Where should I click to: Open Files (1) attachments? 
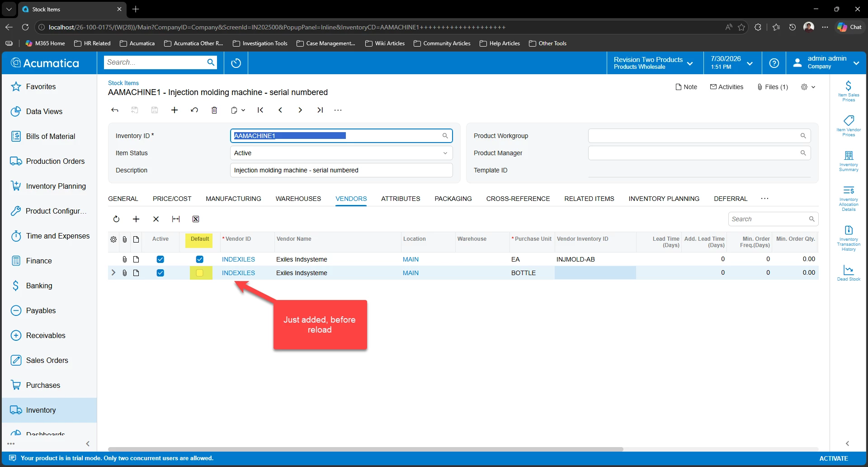coord(773,87)
